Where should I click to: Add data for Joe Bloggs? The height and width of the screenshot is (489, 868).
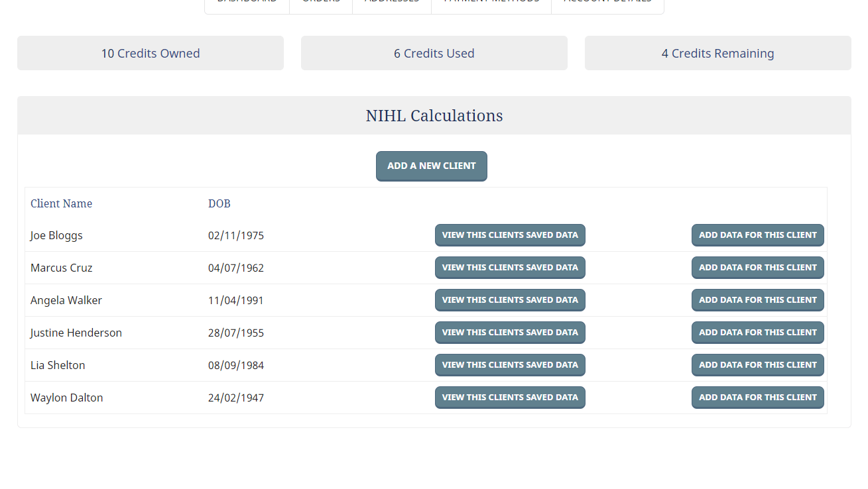coord(757,235)
